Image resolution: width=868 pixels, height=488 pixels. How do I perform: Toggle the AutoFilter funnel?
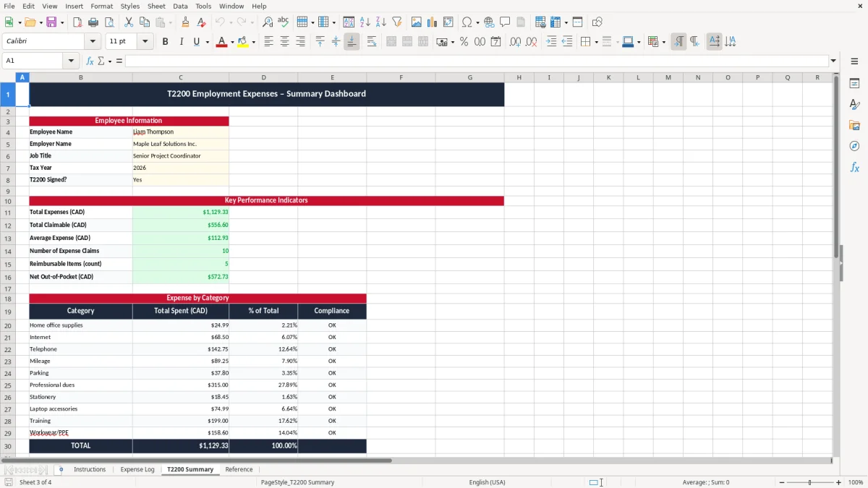[396, 22]
